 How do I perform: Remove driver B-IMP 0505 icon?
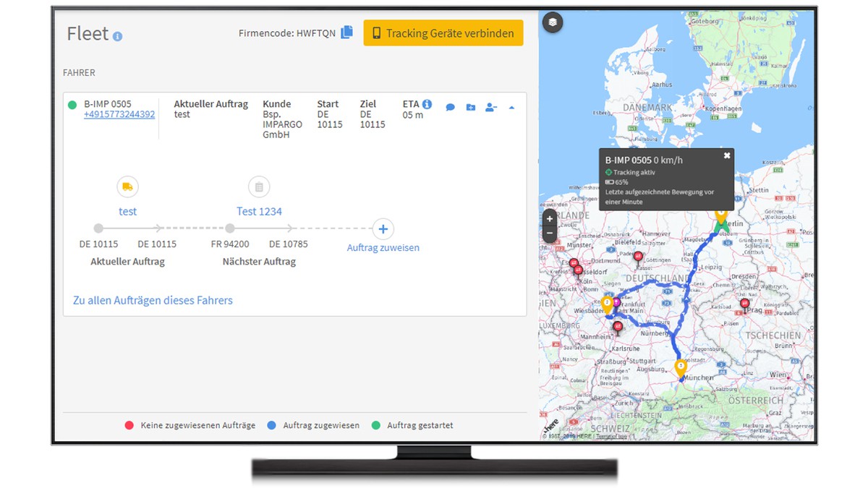coord(491,108)
